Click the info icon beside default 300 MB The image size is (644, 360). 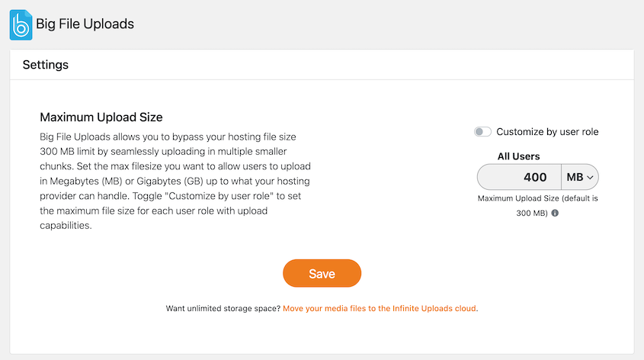[x=555, y=214]
